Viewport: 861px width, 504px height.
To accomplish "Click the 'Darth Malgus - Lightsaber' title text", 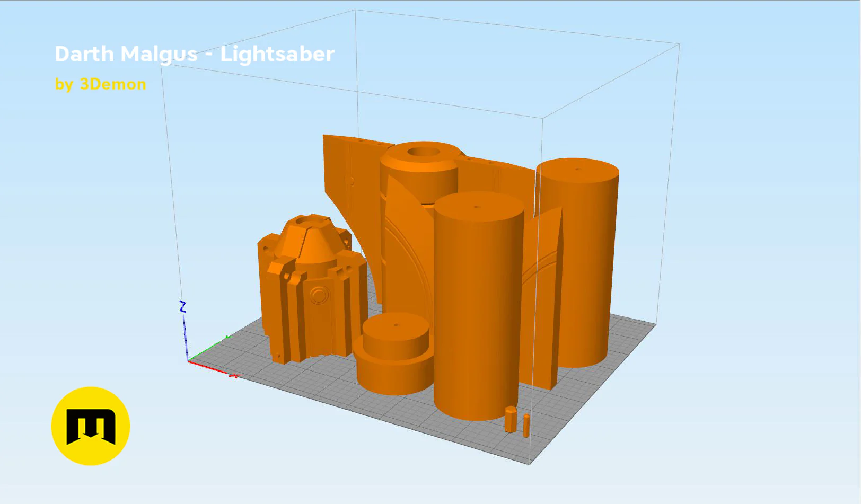I will click(195, 54).
